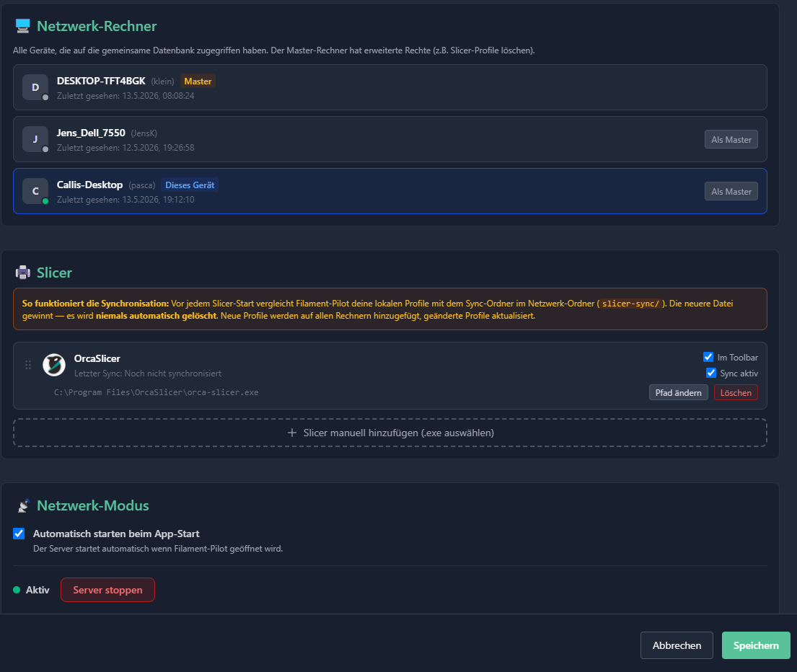Image resolution: width=797 pixels, height=672 pixels.
Task: Click the (pasca) user label
Action: (x=142, y=185)
